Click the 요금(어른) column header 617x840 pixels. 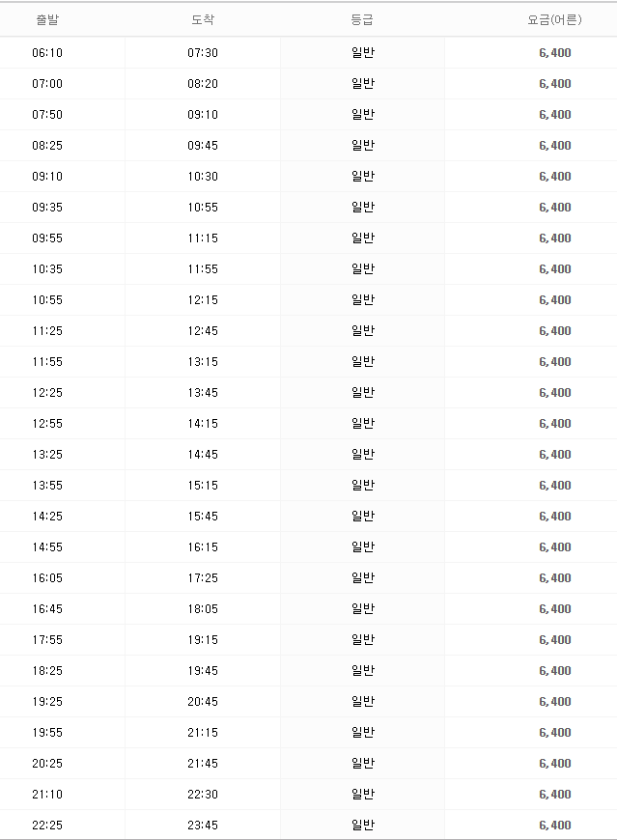(x=554, y=20)
